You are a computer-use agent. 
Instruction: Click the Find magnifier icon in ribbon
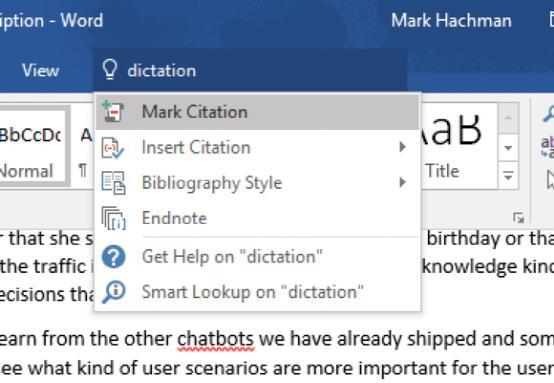click(x=548, y=114)
